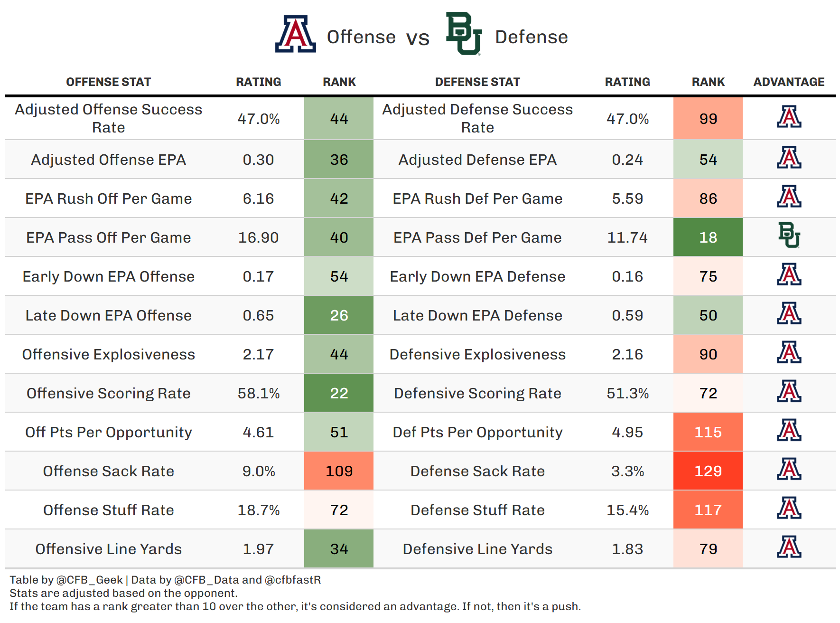
Task: Select the red Defense Sack Rate rank 129 cell
Action: (x=708, y=471)
